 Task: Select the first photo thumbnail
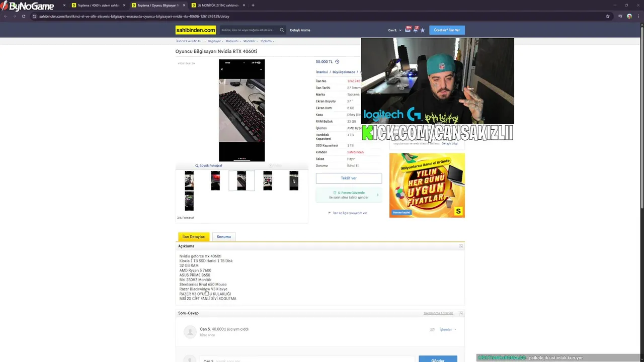(189, 180)
